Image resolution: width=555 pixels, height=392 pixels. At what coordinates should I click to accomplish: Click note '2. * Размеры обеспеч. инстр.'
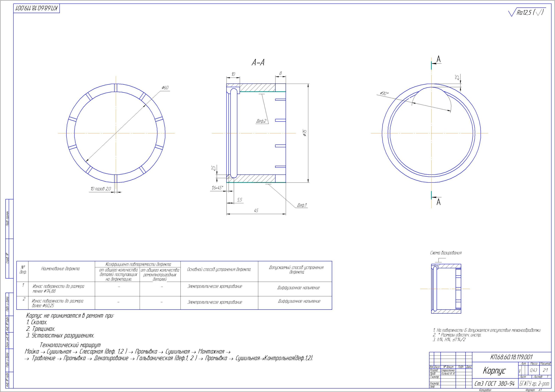[x=457, y=335]
